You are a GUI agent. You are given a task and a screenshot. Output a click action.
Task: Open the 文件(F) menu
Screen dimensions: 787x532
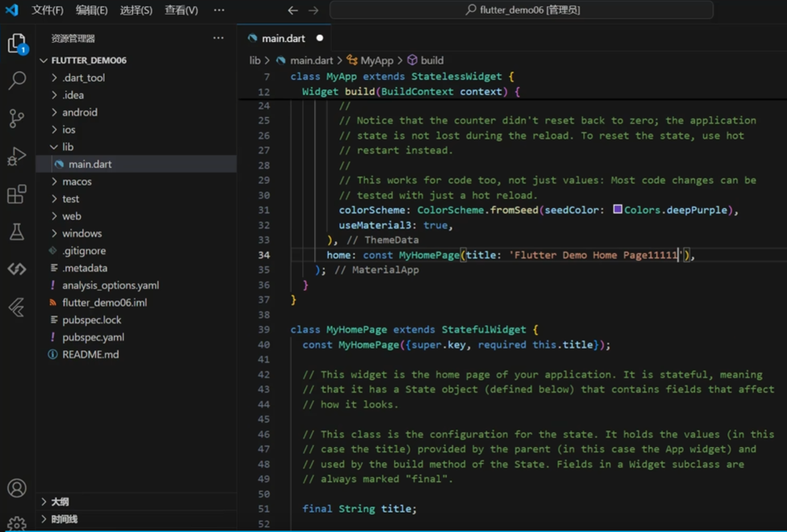pyautogui.click(x=48, y=10)
